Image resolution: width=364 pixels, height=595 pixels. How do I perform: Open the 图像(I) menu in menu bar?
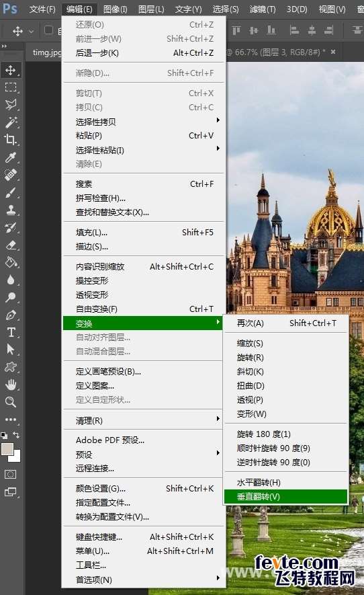point(116,9)
